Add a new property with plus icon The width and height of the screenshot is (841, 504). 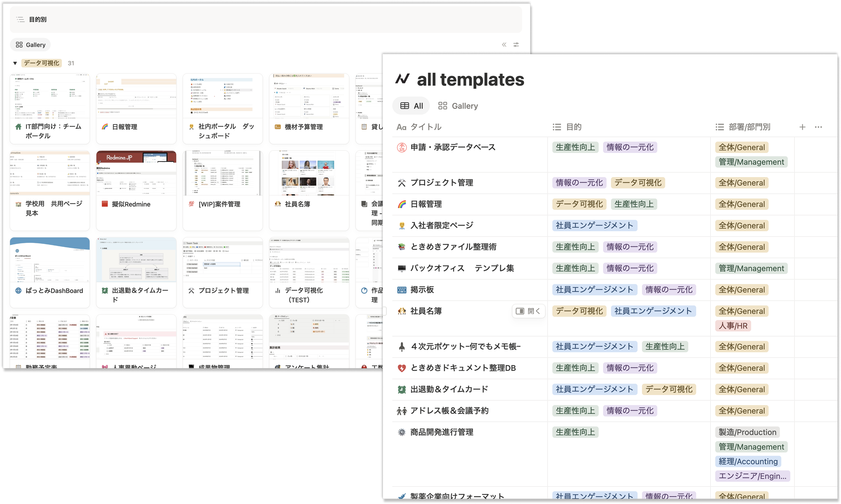pyautogui.click(x=802, y=127)
